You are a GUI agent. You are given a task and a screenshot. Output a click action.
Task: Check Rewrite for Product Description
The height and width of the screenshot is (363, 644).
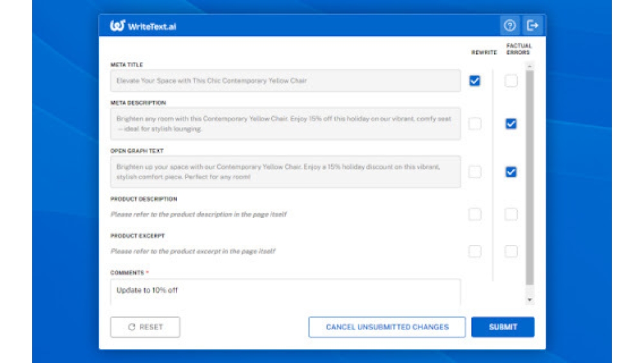tap(475, 214)
